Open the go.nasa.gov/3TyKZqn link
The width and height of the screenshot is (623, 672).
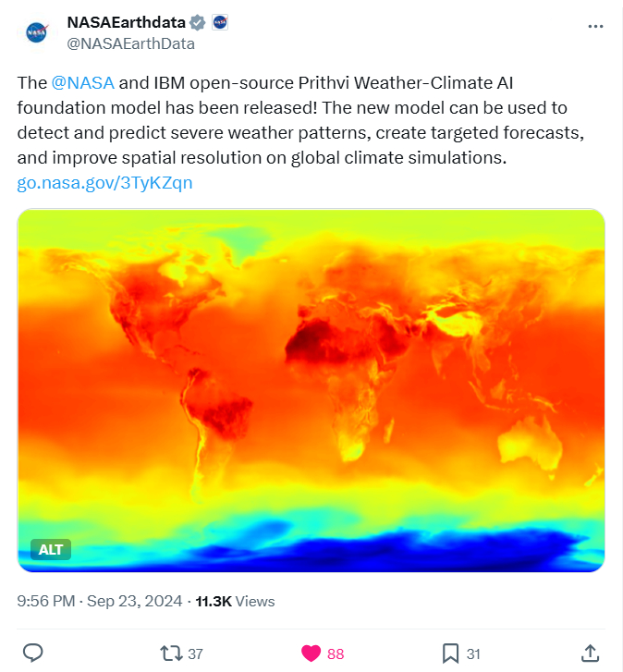(104, 182)
